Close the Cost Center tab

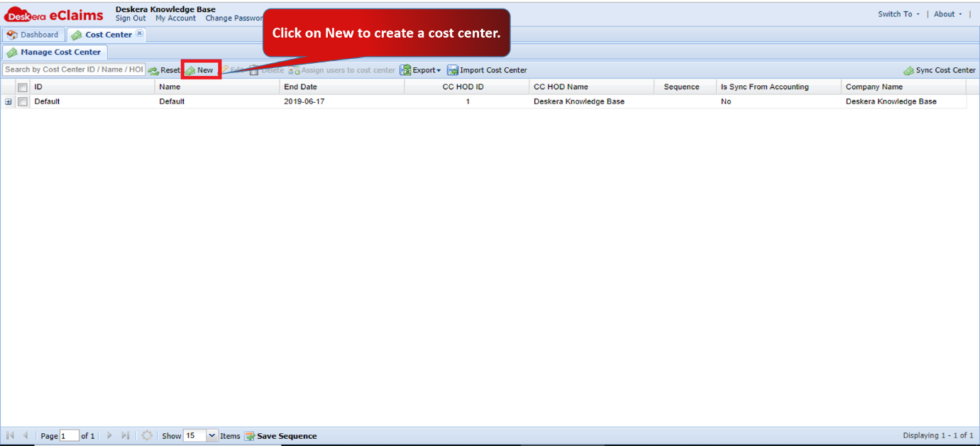140,33
